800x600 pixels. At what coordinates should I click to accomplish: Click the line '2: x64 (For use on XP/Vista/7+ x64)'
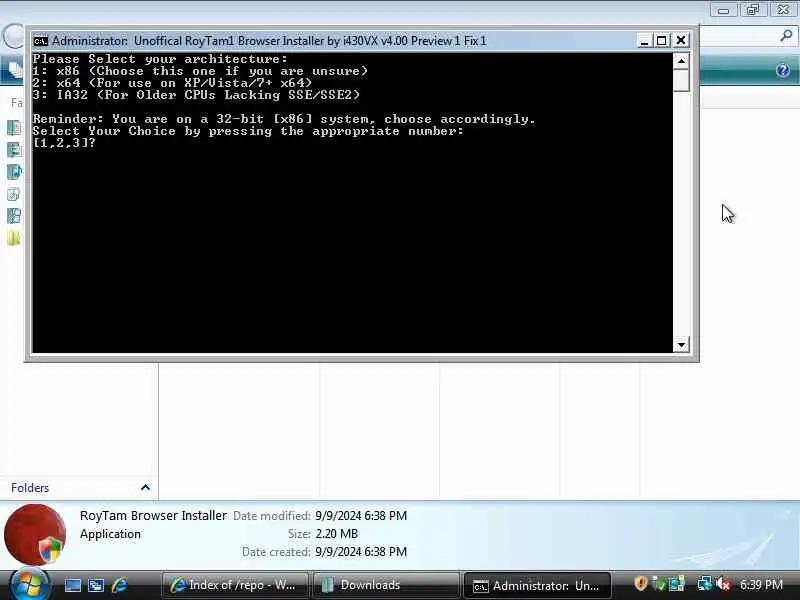(172, 83)
